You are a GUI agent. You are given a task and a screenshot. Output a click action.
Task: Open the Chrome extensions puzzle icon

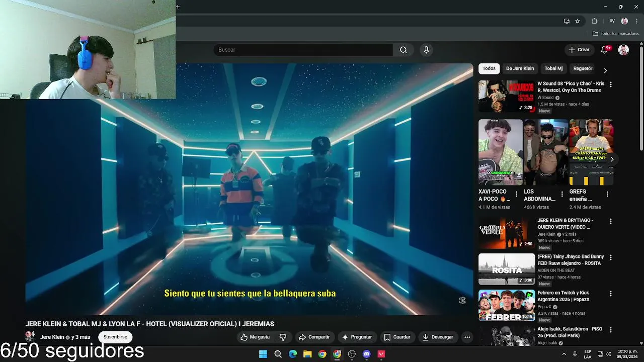click(x=594, y=21)
